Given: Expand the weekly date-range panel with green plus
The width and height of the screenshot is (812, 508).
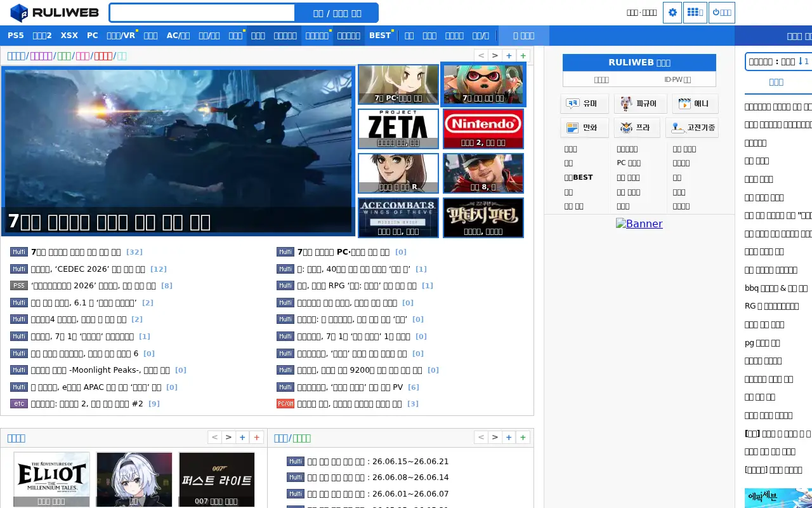Looking at the screenshot, I should (x=523, y=438).
